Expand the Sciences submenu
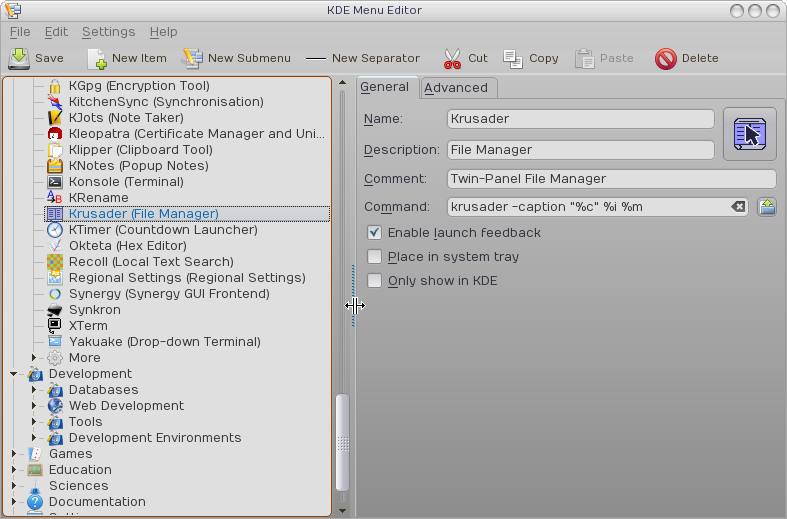787x519 pixels. 14,486
